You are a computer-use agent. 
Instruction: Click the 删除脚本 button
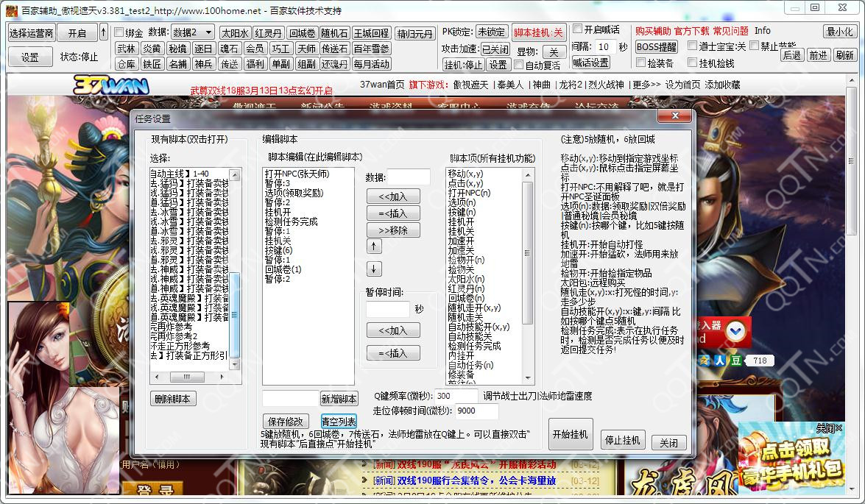click(173, 399)
